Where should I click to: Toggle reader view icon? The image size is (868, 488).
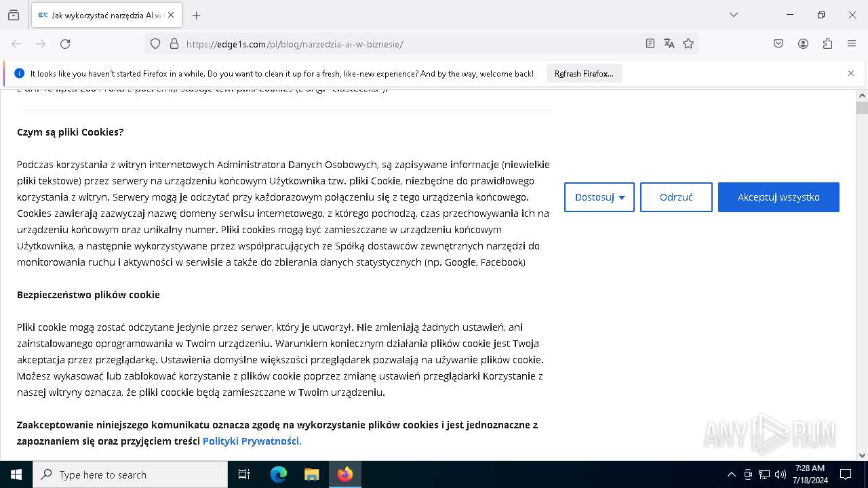pos(650,43)
